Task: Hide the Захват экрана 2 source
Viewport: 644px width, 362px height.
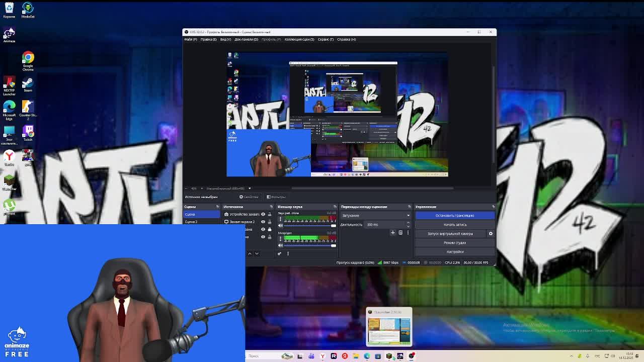Action: (x=263, y=222)
